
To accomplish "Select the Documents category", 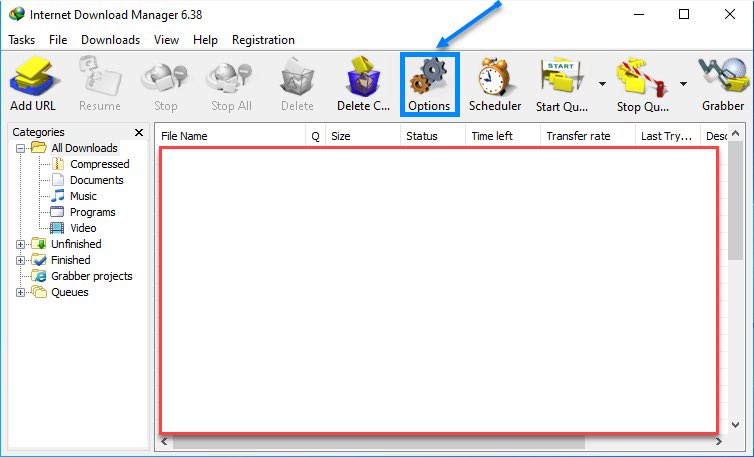I will [x=97, y=180].
